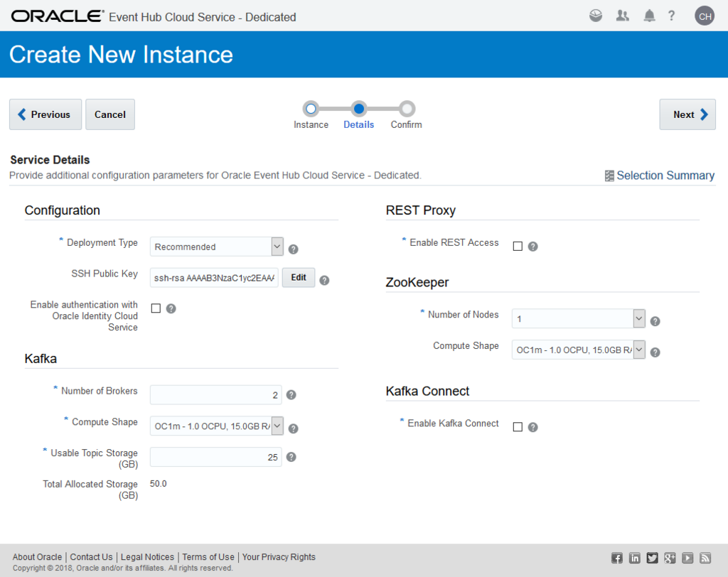Viewport: 728px width, 577px height.
Task: Open Oracle LinkedIn page icon
Action: (634, 558)
